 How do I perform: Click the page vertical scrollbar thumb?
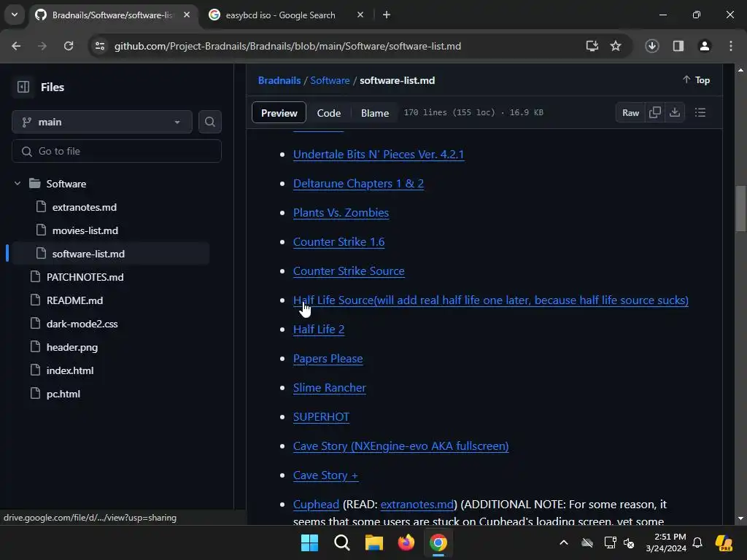coord(740,209)
